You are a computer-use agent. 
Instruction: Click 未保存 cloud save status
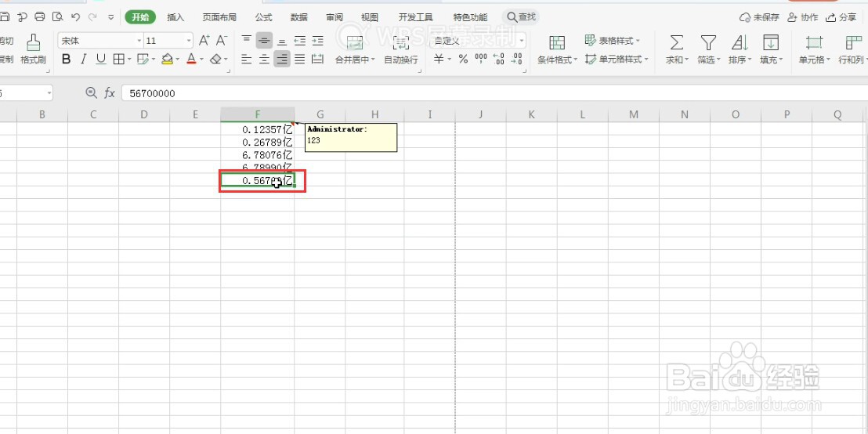tap(760, 17)
